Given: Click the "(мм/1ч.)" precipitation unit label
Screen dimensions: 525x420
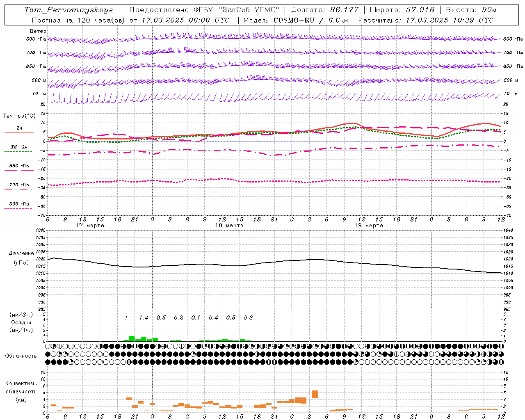Looking at the screenshot, I should [x=21, y=330].
